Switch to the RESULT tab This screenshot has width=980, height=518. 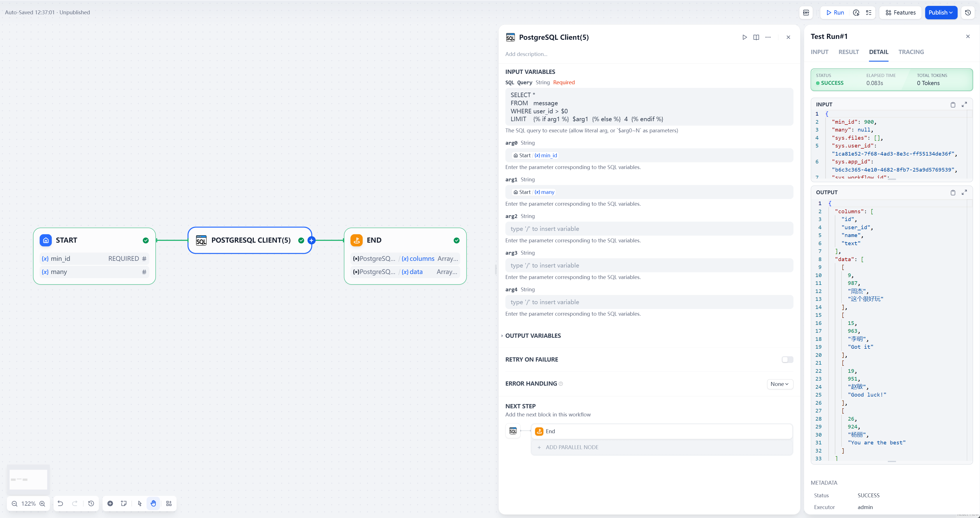[848, 52]
